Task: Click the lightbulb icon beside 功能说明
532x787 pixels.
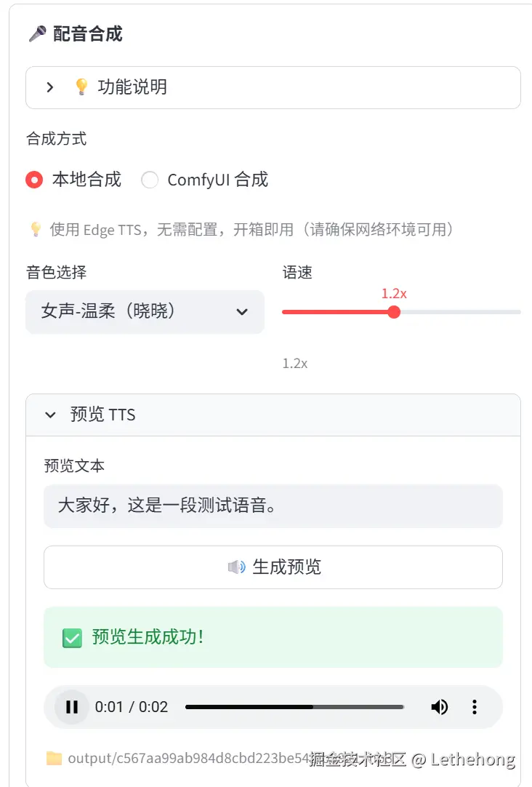Action: click(x=81, y=87)
